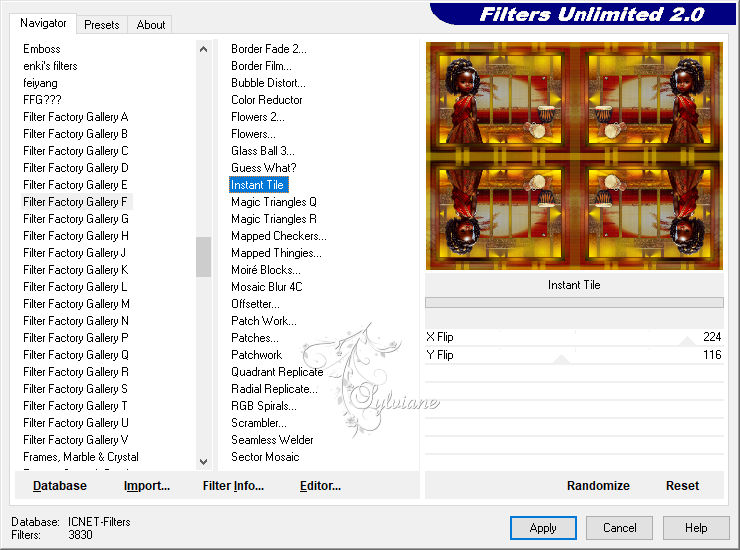Choose the Magic Triangles R filter
740x550 pixels.
[274, 219]
